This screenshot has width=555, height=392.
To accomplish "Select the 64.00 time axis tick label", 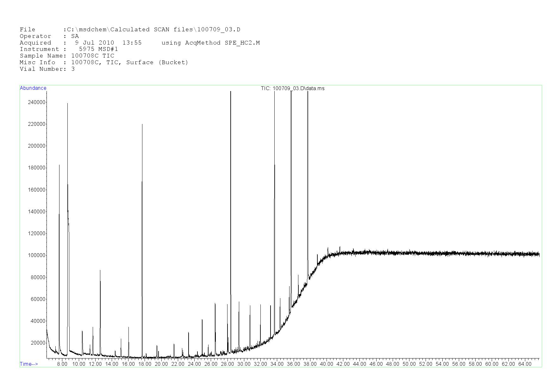I will click(525, 364).
